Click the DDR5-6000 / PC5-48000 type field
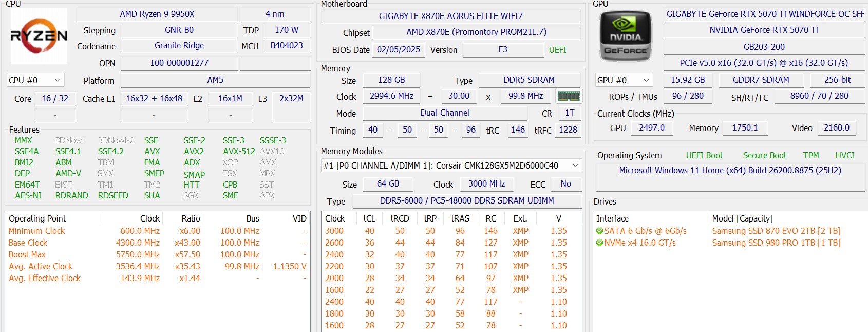The image size is (868, 332). [467, 201]
